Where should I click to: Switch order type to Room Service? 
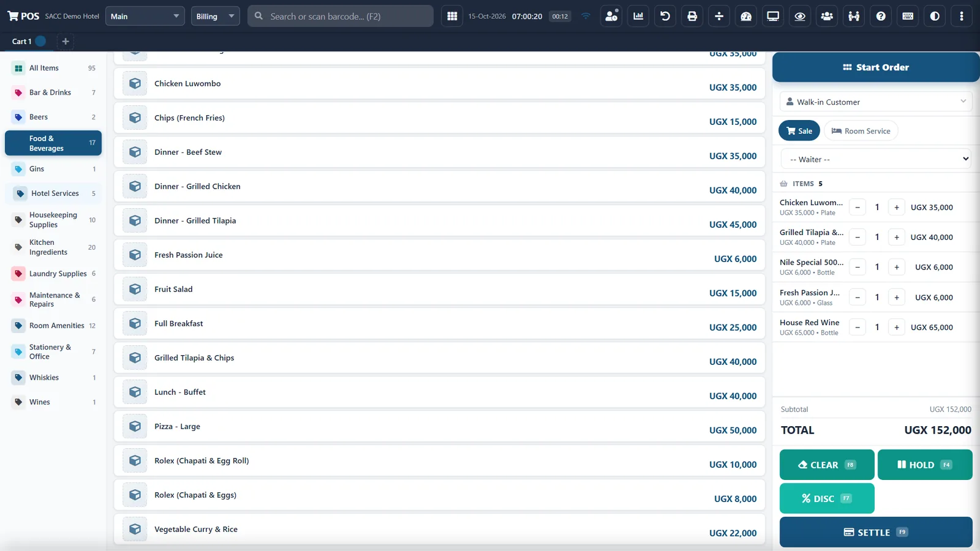pos(861,131)
